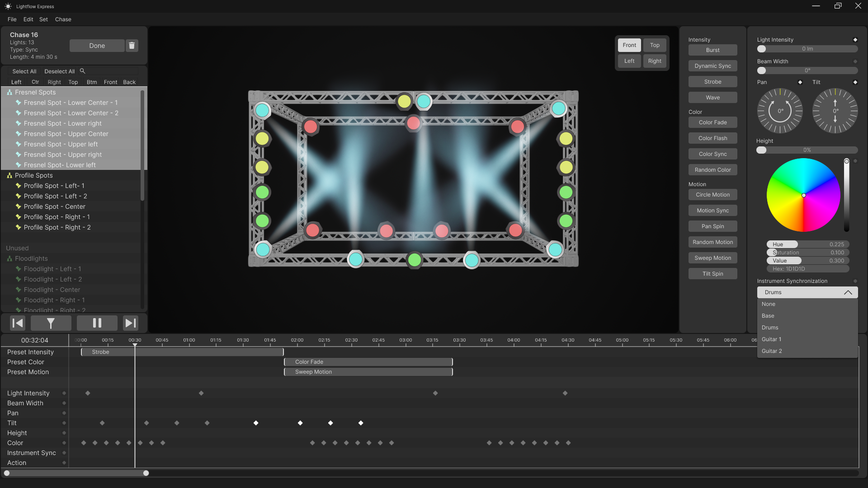Select the Strobe clip on the timeline
868x488 pixels.
182,352
